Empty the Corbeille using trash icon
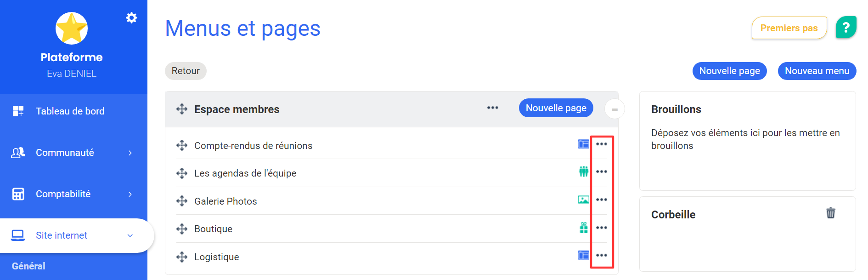The height and width of the screenshot is (280, 868). [x=831, y=213]
